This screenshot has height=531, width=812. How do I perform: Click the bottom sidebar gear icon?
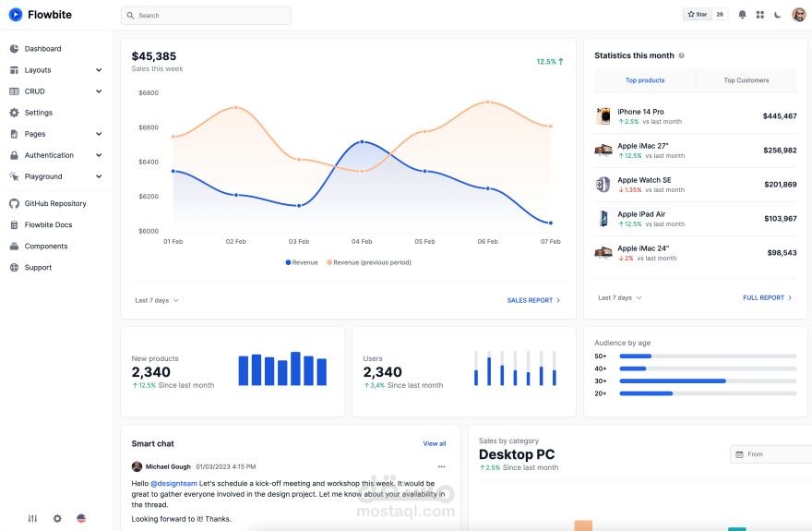click(57, 518)
